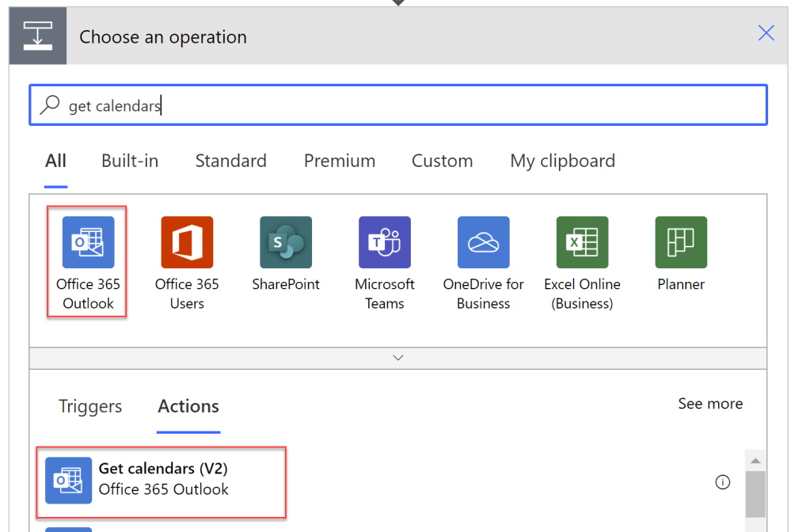Open info for Get calendars (V2)
The height and width of the screenshot is (532, 791).
pos(722,481)
